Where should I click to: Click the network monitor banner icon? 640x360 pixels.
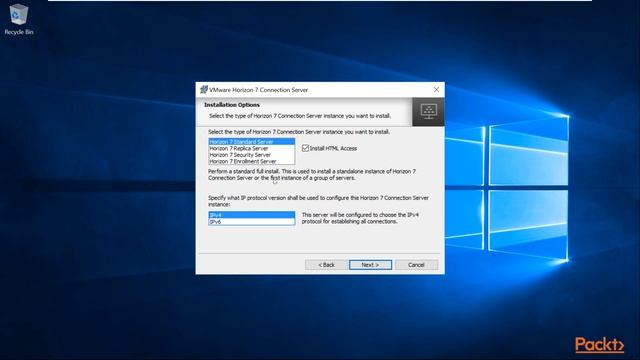[x=428, y=111]
